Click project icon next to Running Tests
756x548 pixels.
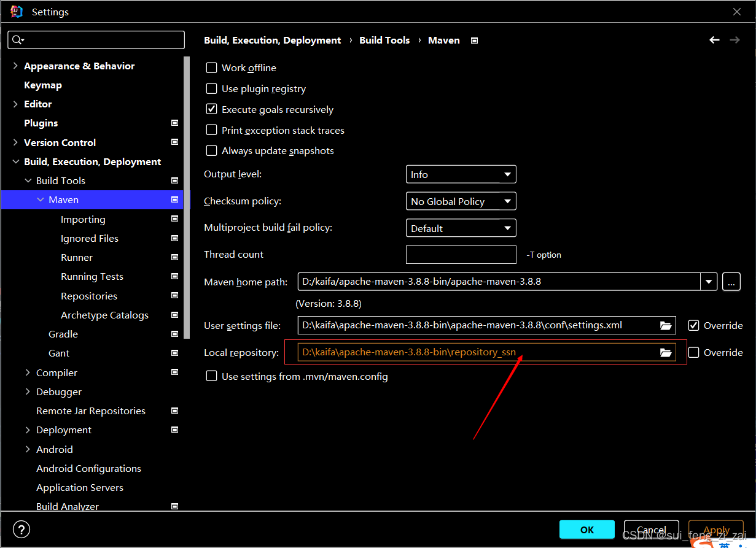[x=174, y=276]
